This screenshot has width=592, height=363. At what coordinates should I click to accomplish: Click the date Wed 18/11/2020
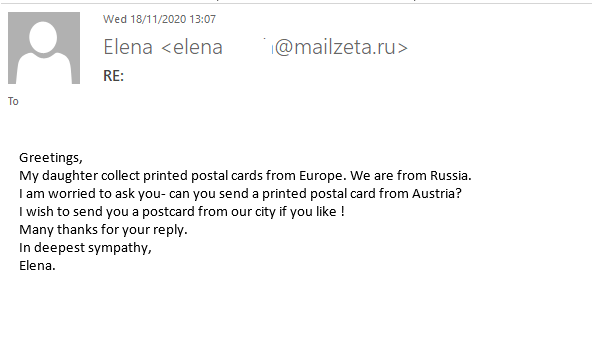coord(145,19)
